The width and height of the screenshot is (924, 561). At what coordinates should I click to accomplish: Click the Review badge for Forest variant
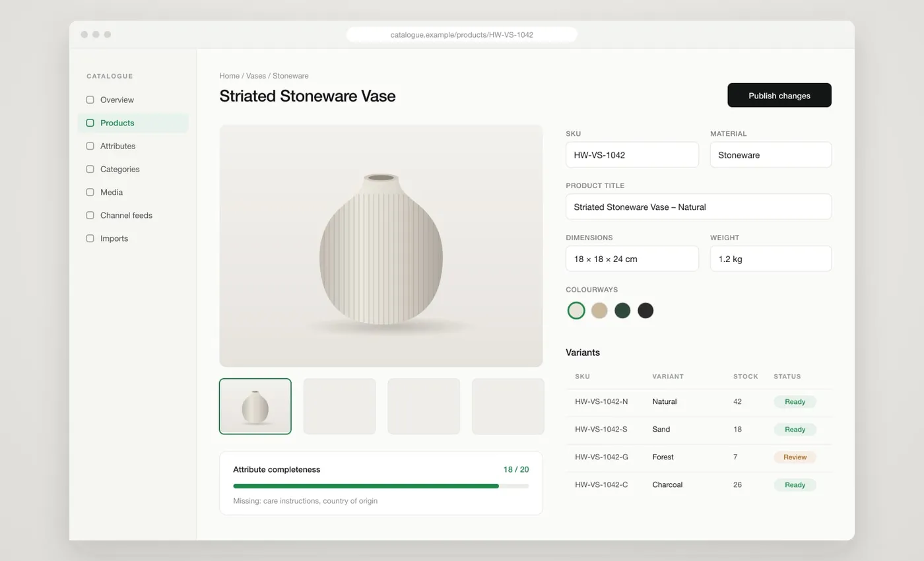(x=795, y=457)
